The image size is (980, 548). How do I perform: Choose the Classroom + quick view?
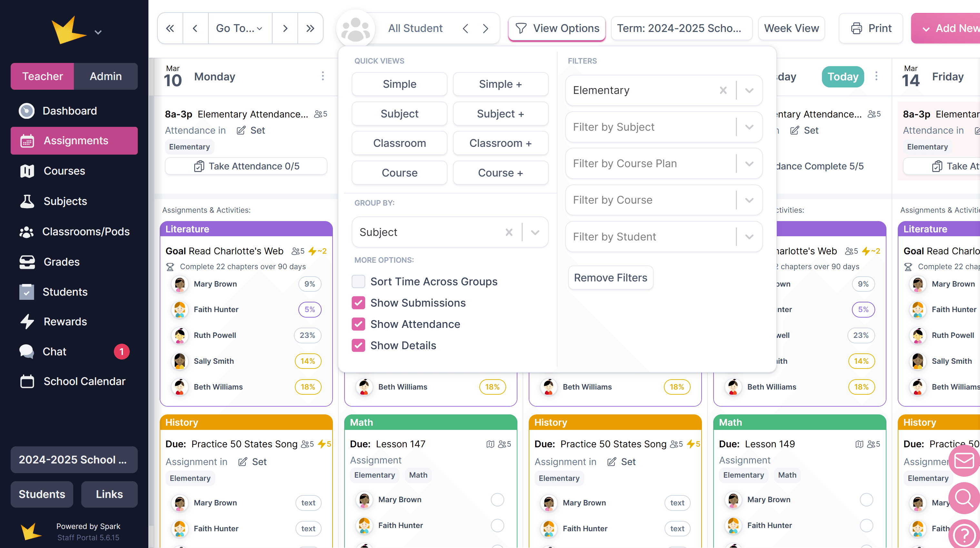click(x=500, y=143)
